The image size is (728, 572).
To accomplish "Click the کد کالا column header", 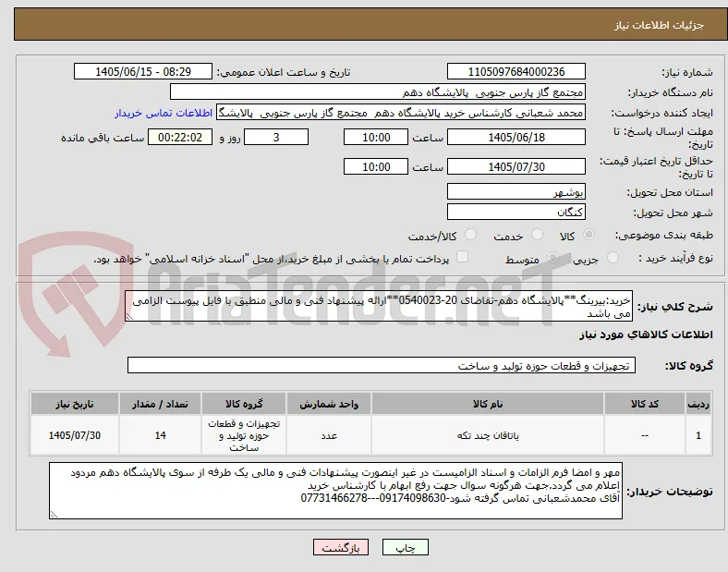I will pos(645,404).
